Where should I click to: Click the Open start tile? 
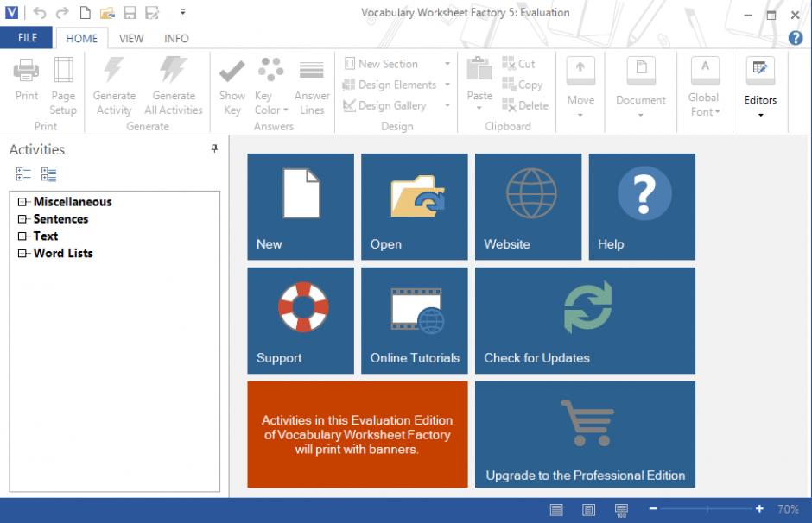[x=415, y=206]
